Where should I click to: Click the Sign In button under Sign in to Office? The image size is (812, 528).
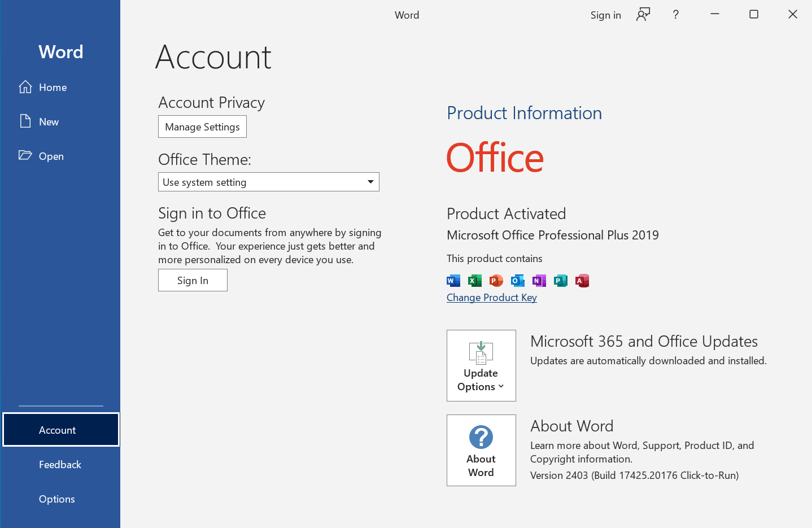[x=193, y=280]
